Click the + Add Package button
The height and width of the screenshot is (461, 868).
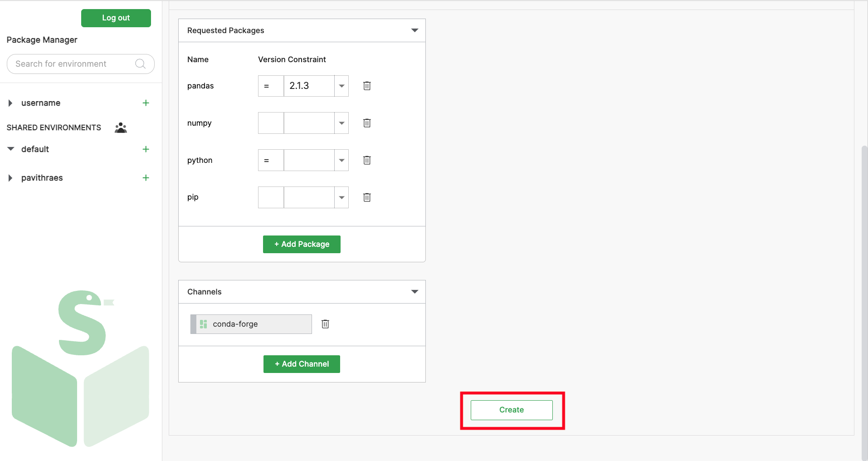pyautogui.click(x=302, y=244)
